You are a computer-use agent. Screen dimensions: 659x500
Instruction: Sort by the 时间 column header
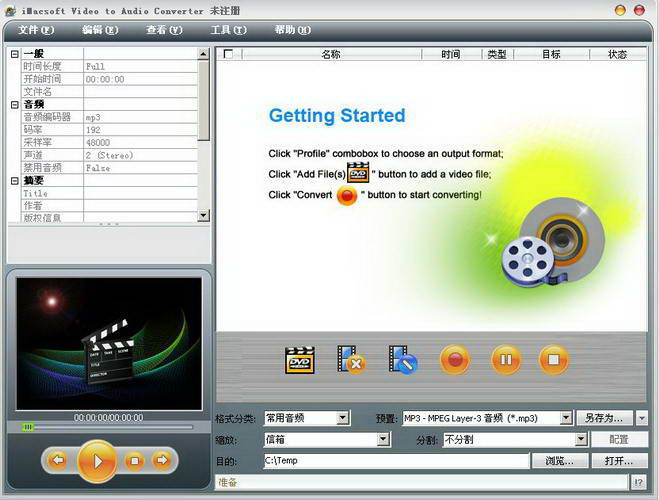coord(451,54)
